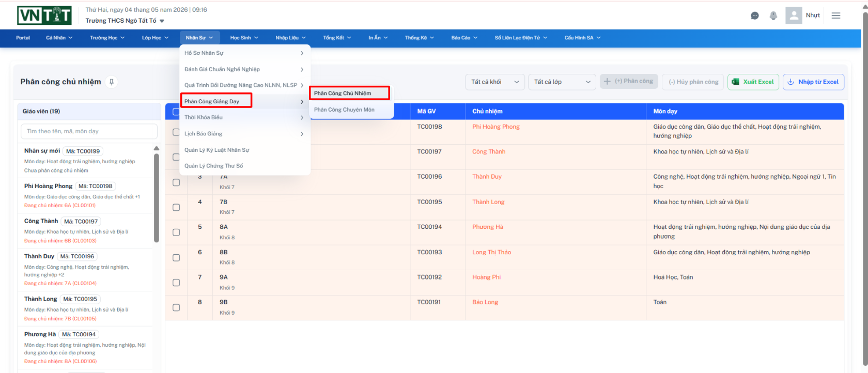Open the chat messages icon
The height and width of the screenshot is (373, 868).
coord(755,15)
